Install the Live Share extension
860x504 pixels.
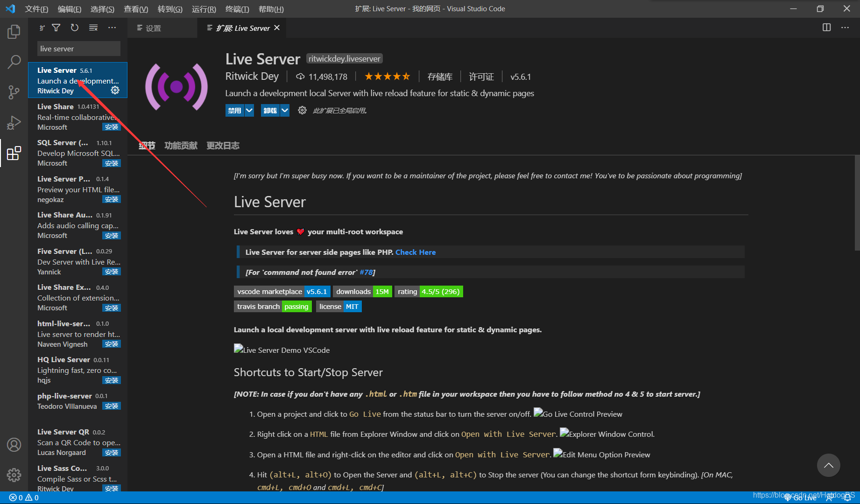[x=112, y=127]
